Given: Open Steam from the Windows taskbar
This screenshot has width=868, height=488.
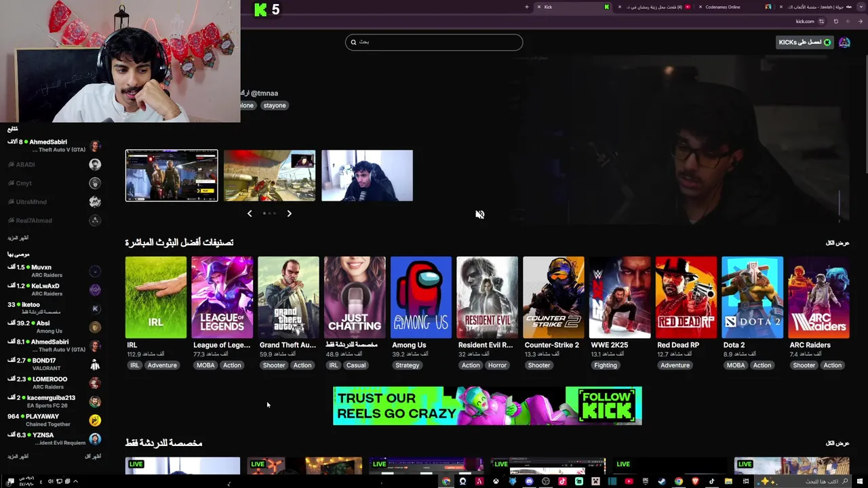Looking at the screenshot, I should (x=661, y=481).
